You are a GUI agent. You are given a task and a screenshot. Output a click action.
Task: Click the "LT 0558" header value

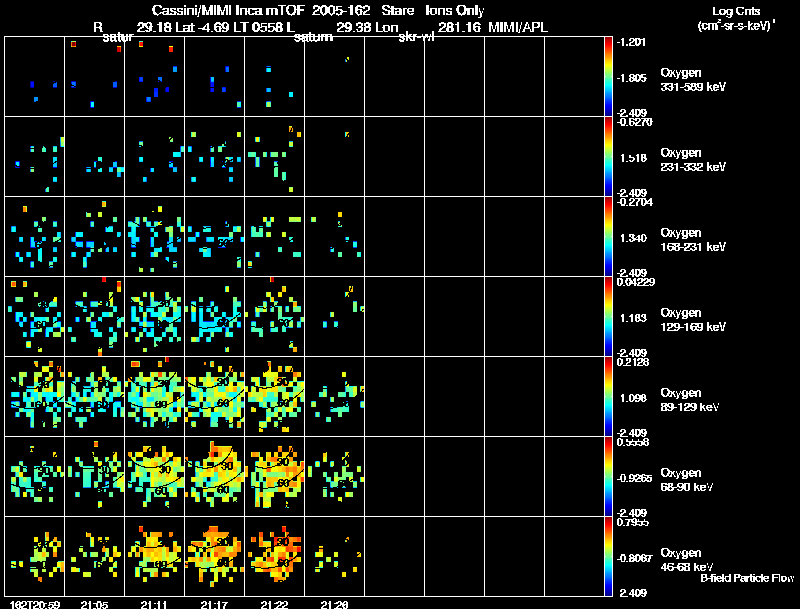[258, 27]
